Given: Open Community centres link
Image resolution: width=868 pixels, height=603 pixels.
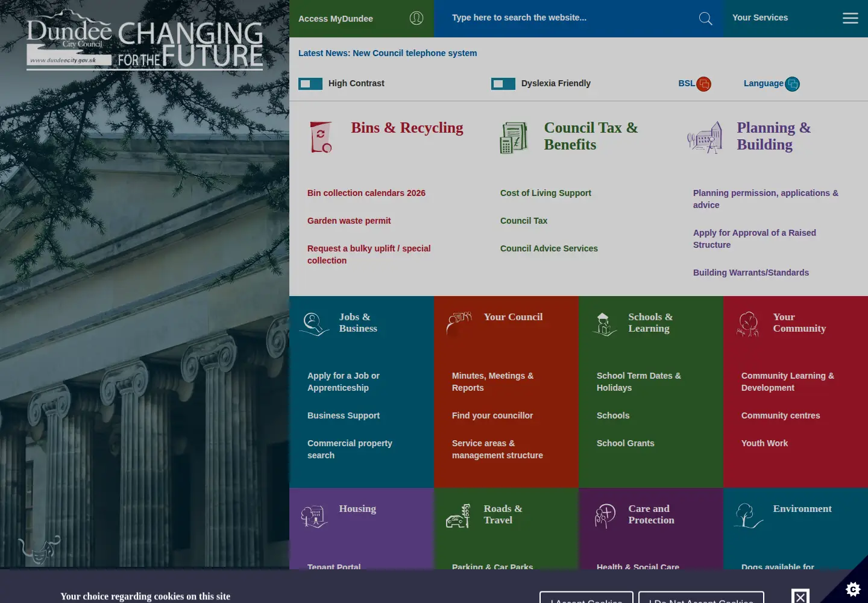Looking at the screenshot, I should point(781,415).
